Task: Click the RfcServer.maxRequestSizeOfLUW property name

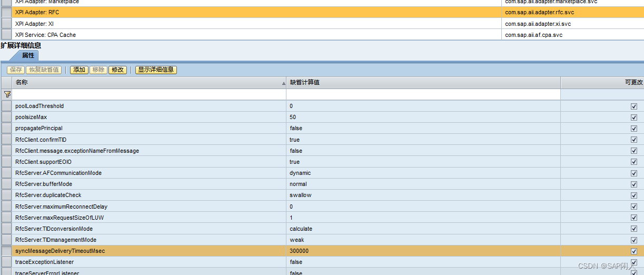Action: pyautogui.click(x=60, y=218)
